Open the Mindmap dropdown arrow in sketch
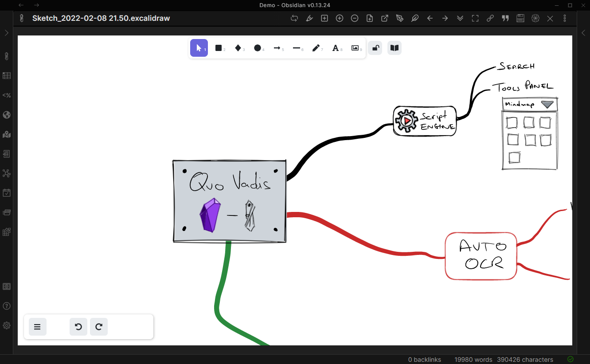Image resolution: width=590 pixels, height=364 pixels. click(x=547, y=105)
